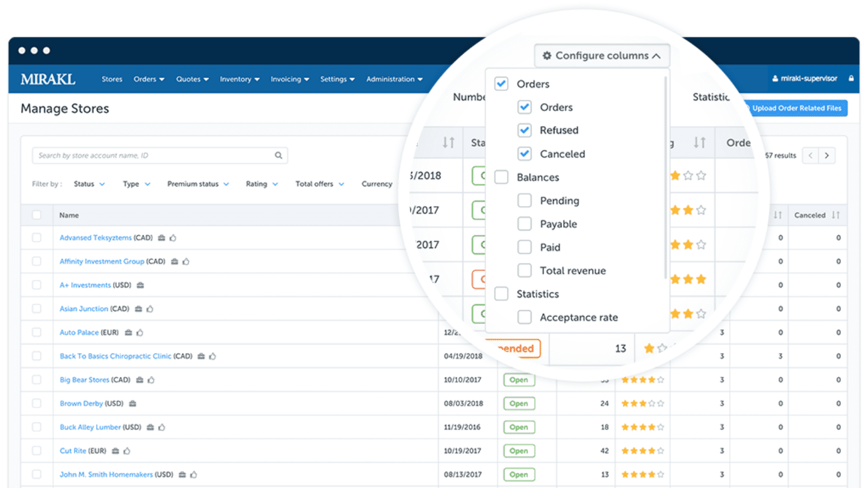This screenshot has height=488, width=868.
Task: Enable the Total revenue checkbox
Action: (x=525, y=271)
